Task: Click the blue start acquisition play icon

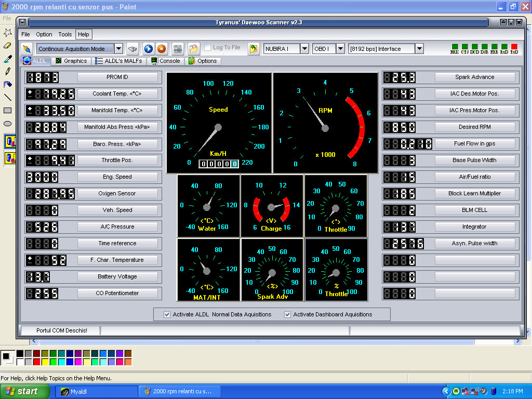Action: click(x=148, y=49)
